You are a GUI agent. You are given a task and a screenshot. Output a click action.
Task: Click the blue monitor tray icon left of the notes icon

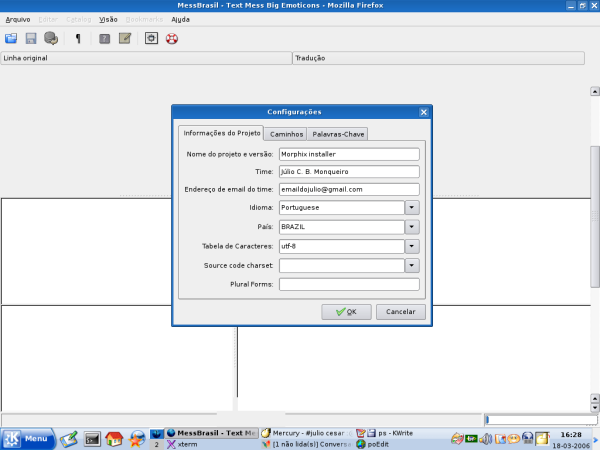(x=528, y=439)
